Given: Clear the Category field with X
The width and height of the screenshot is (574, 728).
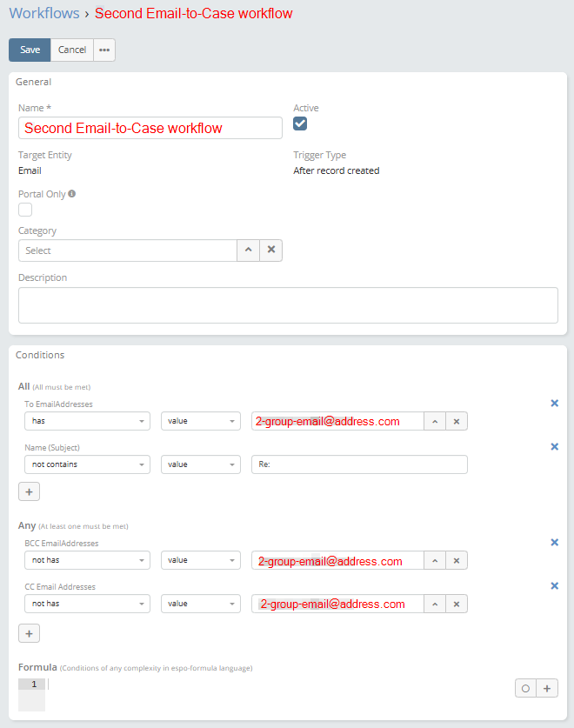Looking at the screenshot, I should click(x=271, y=250).
